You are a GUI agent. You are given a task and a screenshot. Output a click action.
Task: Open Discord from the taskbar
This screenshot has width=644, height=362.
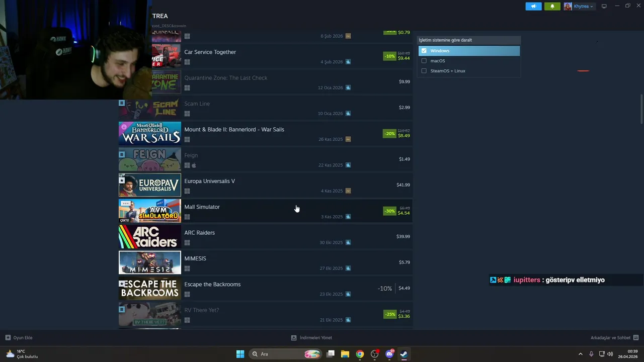pos(389,354)
